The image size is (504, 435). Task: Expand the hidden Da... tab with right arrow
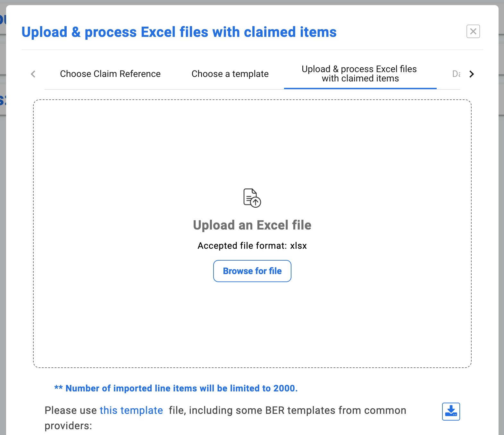[x=471, y=74]
